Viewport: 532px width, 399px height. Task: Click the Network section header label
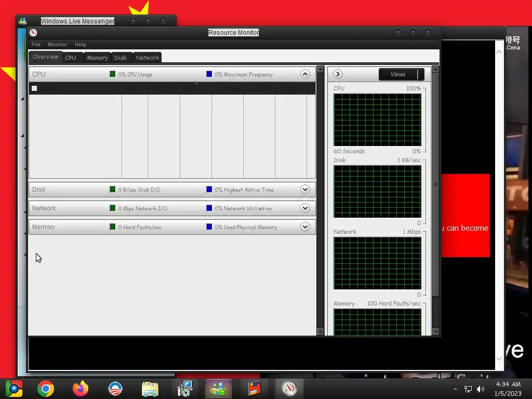pos(44,208)
